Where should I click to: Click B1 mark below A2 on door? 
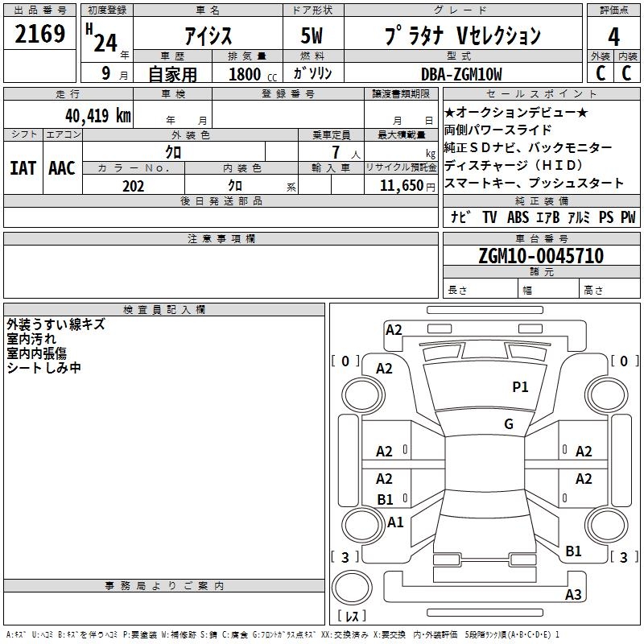point(385,500)
